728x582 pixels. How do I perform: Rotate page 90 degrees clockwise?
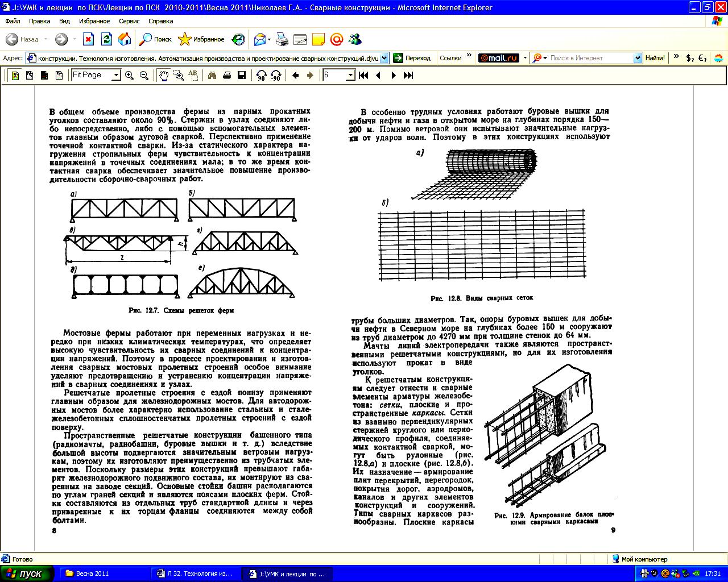[262, 75]
